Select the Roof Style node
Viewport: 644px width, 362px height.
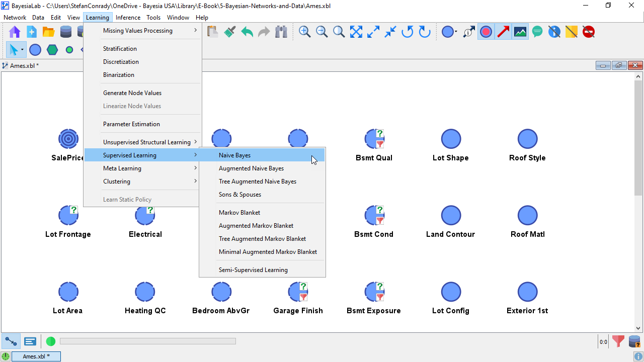(x=527, y=139)
